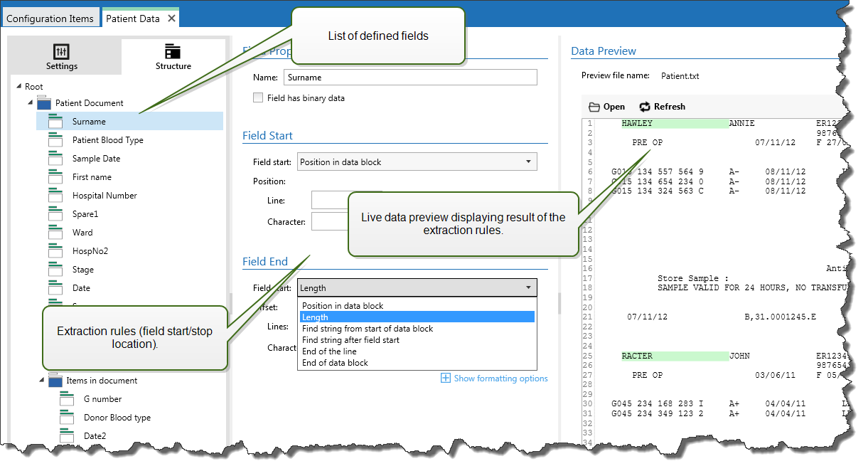Choose Find string after field start
Viewport: 868px width, 471px height.
[350, 340]
